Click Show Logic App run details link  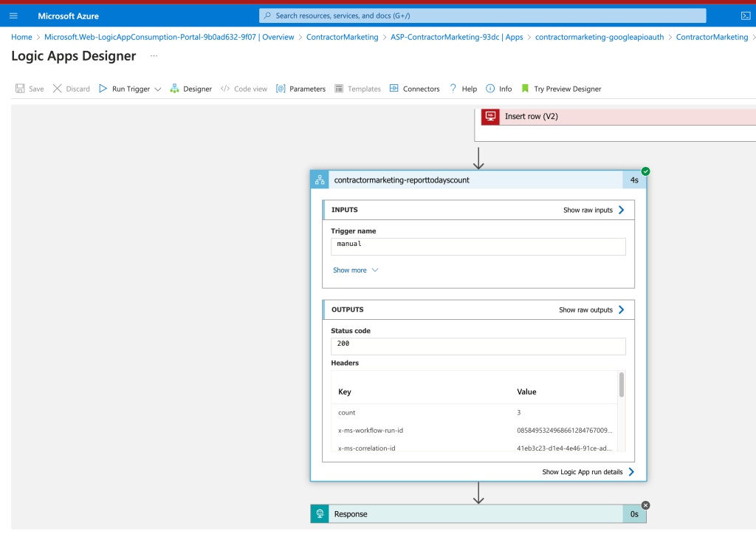coord(583,472)
